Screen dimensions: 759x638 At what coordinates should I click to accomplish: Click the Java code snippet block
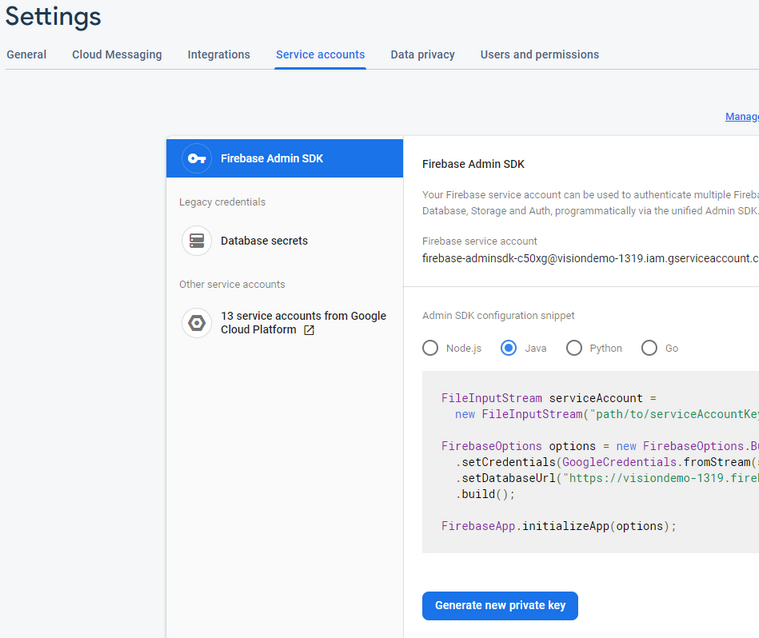pyautogui.click(x=590, y=461)
